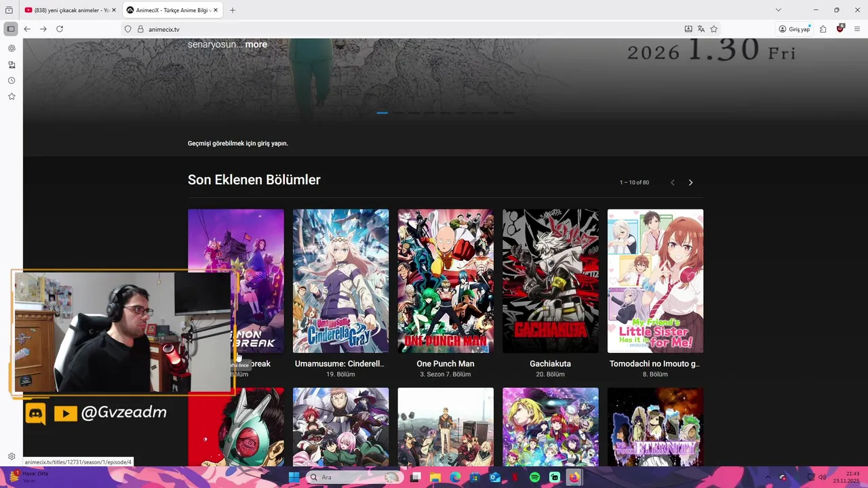Launch Microsoft Edge from the taskbar

tap(455, 477)
